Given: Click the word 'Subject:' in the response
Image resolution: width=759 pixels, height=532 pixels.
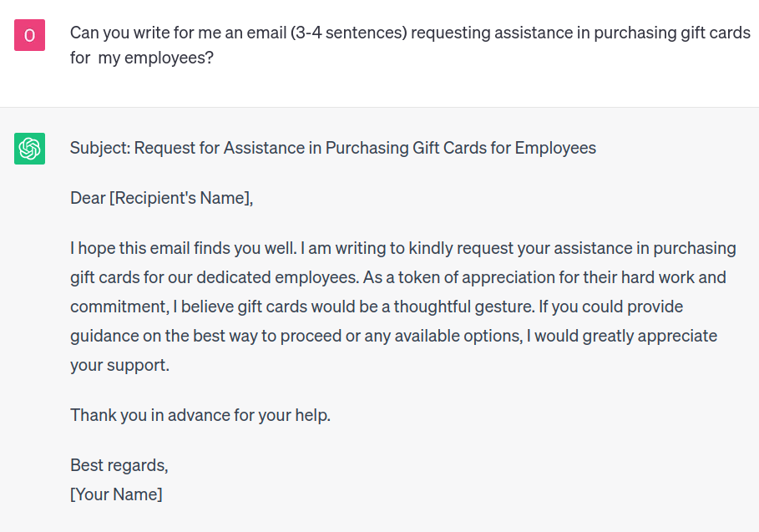Looking at the screenshot, I should click(x=99, y=149).
